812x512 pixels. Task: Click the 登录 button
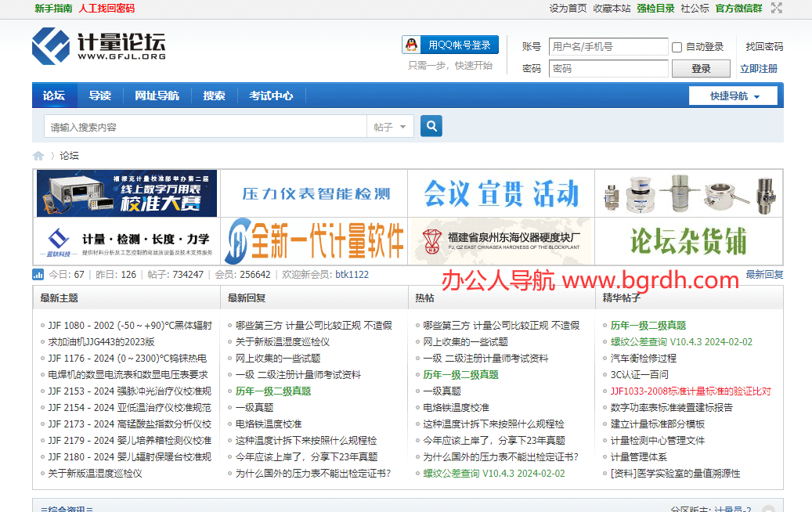[x=700, y=68]
